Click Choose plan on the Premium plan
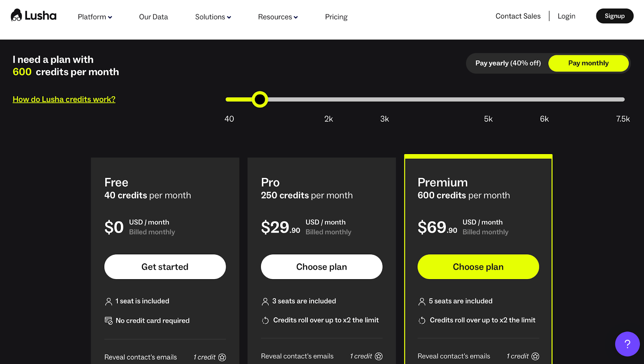The width and height of the screenshot is (644, 364). point(478,267)
